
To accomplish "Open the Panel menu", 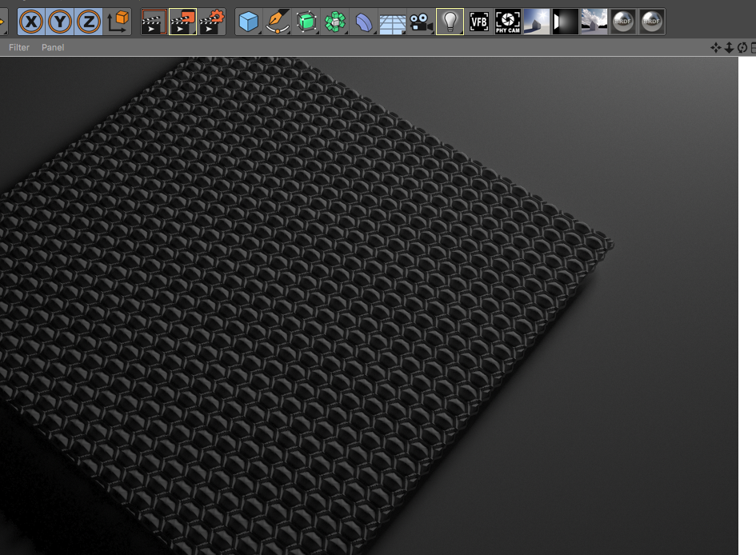I will 53,48.
